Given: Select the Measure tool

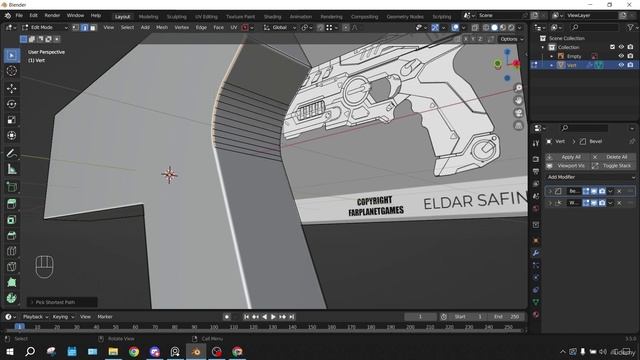Looking at the screenshot, I should (x=12, y=169).
